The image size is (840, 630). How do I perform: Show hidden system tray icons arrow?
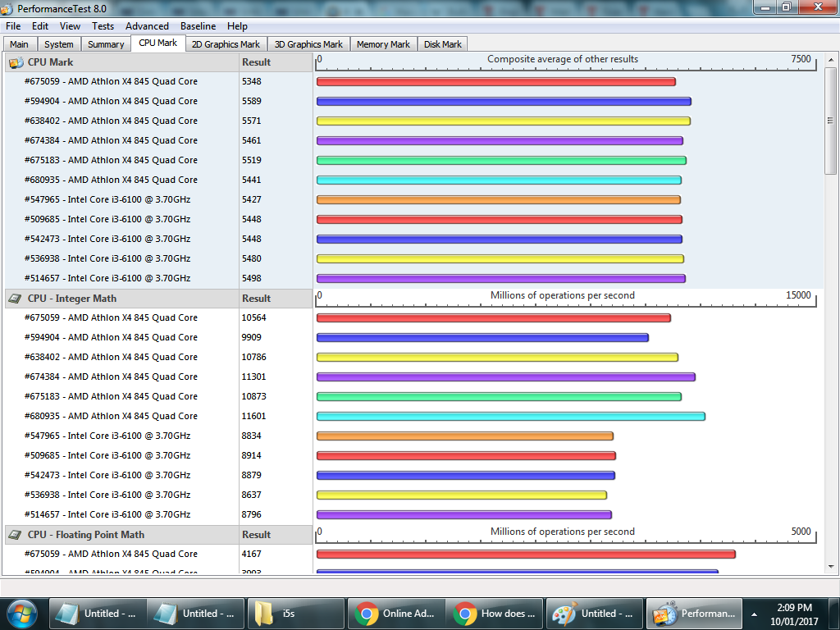[x=755, y=614]
